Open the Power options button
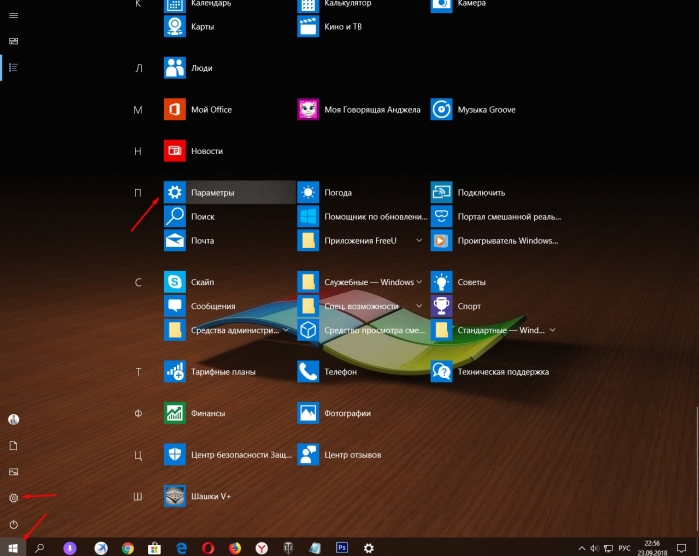699x556 pixels. click(x=13, y=524)
